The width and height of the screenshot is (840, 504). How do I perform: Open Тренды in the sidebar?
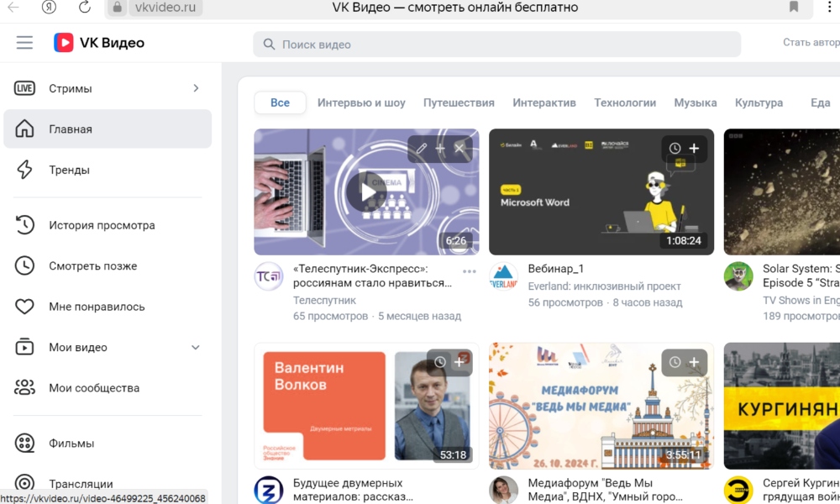[108, 170]
